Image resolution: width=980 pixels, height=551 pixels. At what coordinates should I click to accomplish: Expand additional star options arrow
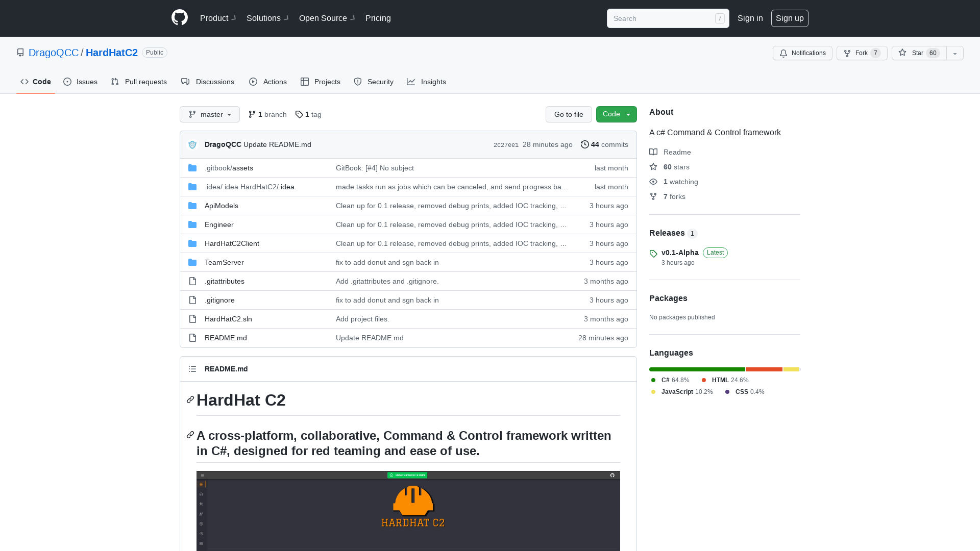click(955, 53)
